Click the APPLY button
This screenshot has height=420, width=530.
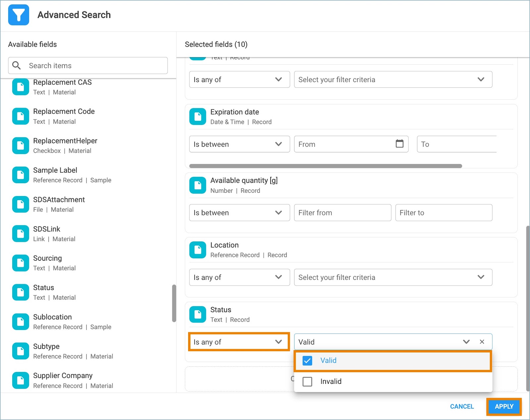tap(504, 406)
